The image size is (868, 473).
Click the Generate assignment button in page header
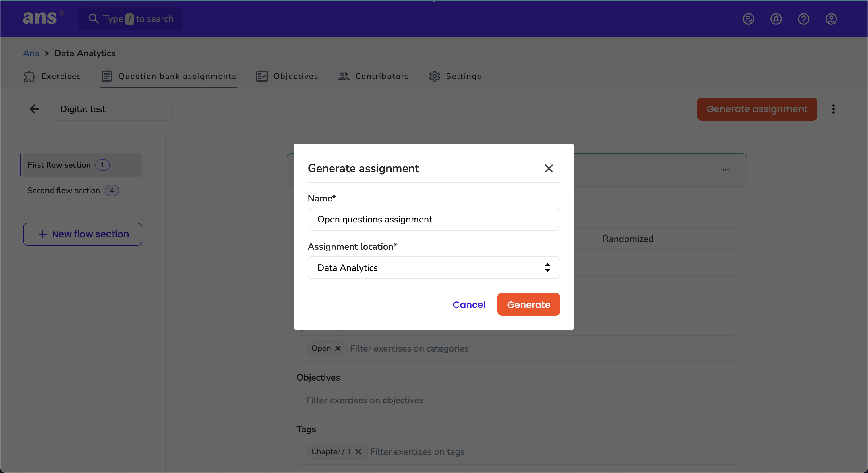point(757,109)
